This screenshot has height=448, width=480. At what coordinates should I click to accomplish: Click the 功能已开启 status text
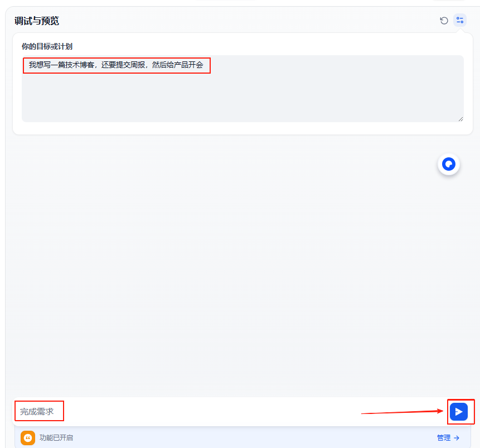(x=56, y=438)
